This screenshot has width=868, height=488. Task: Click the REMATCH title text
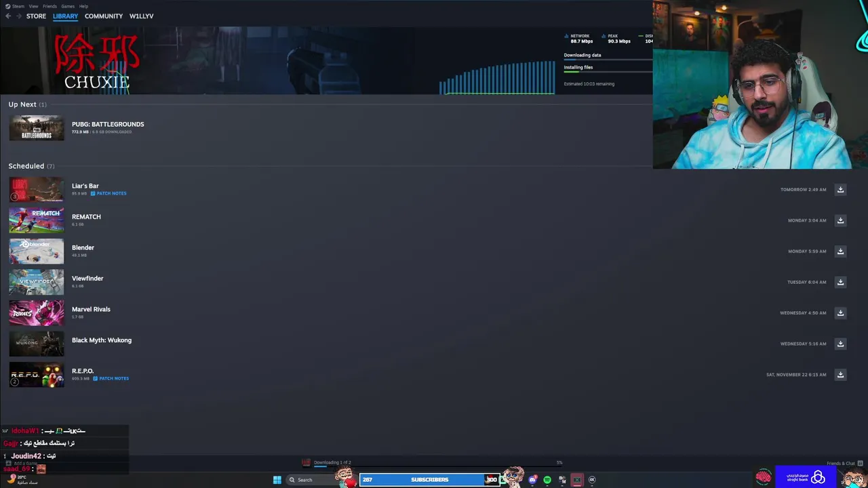coord(86,217)
